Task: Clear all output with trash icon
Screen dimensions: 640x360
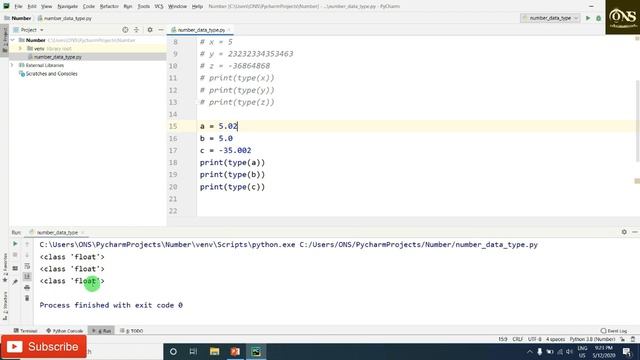Action: coord(27,298)
